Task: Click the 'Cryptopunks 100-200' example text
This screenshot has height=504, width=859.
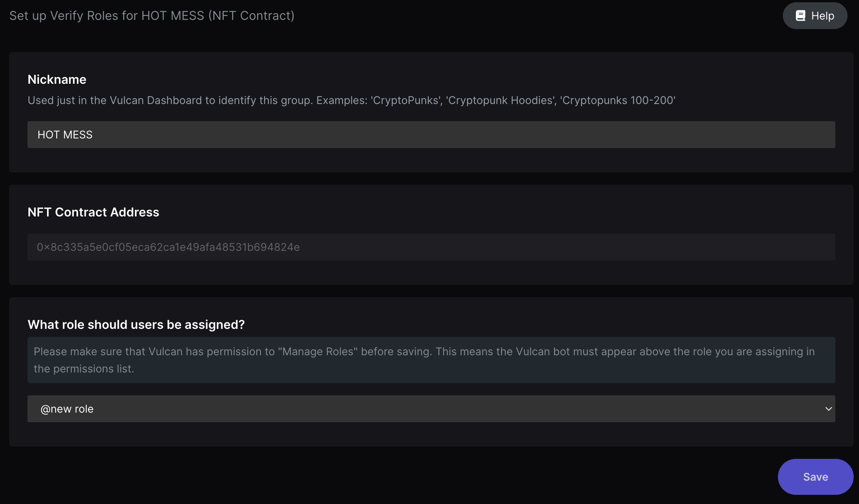Action: pyautogui.click(x=618, y=100)
